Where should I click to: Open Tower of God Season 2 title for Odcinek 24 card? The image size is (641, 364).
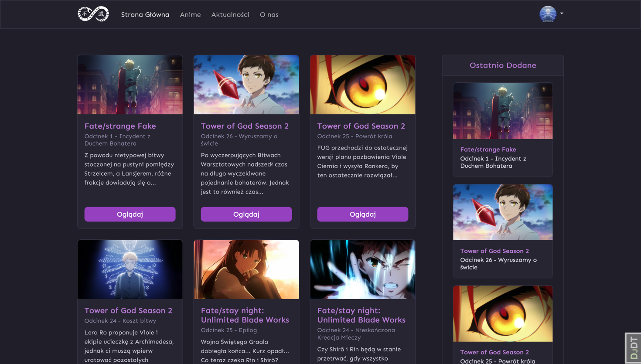coord(128,310)
